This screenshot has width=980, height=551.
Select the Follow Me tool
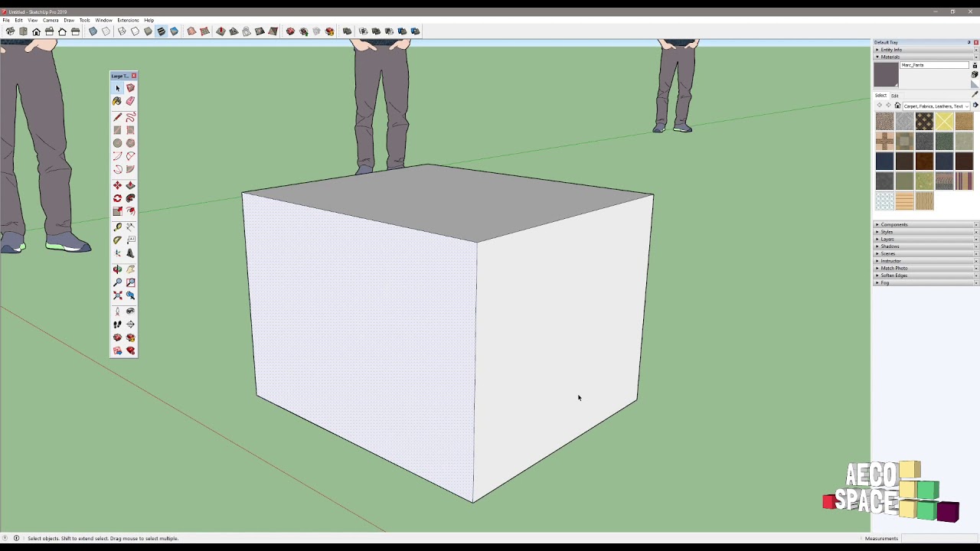point(130,198)
